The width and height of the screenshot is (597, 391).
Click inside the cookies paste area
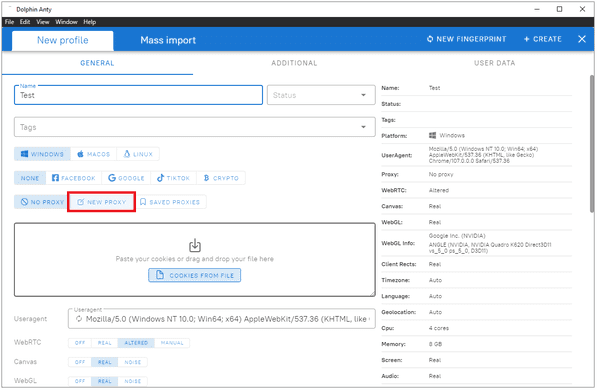[x=195, y=260]
